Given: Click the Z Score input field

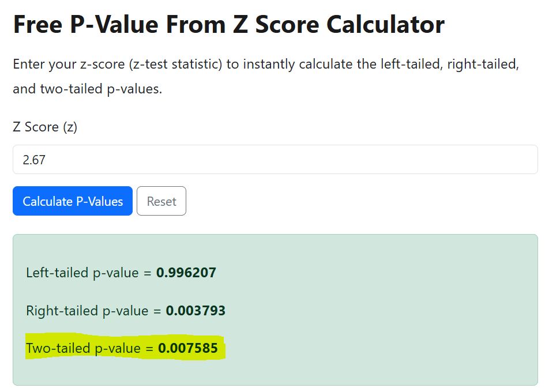Looking at the screenshot, I should click(272, 159).
